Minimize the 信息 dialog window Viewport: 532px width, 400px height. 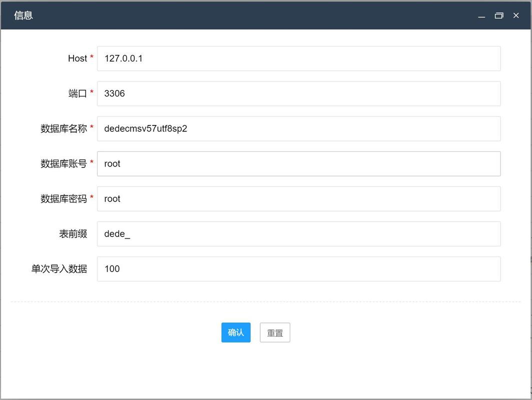click(x=481, y=15)
